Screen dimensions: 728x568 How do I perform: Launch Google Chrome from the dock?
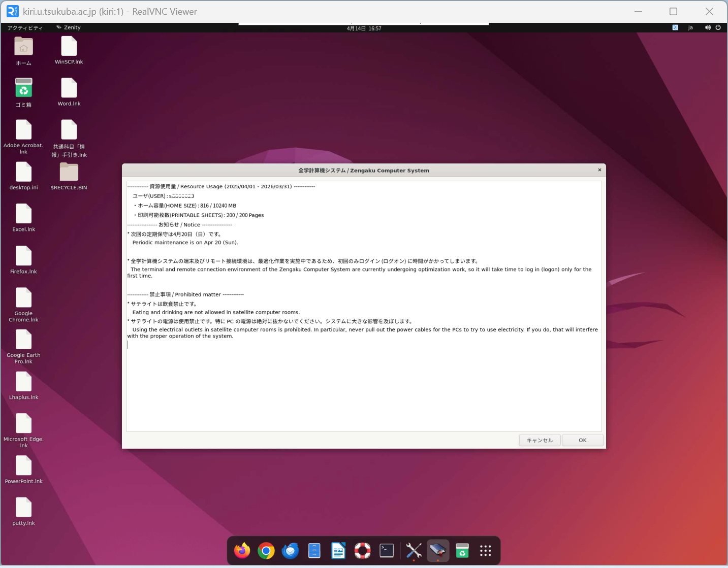tap(266, 551)
